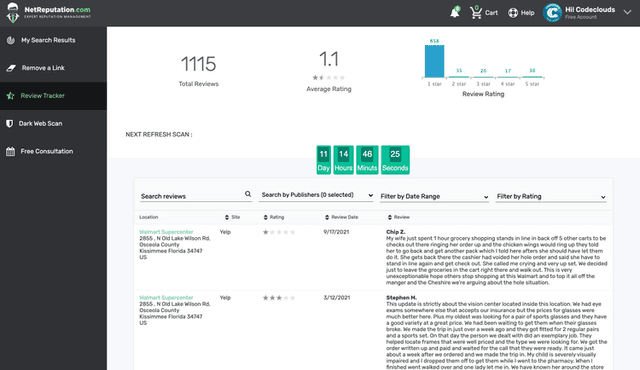640x370 pixels.
Task: Open Filter by Rating dropdown
Action: [551, 197]
